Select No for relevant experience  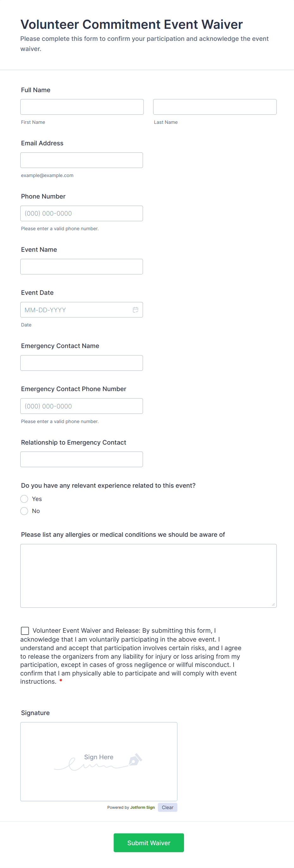click(24, 511)
